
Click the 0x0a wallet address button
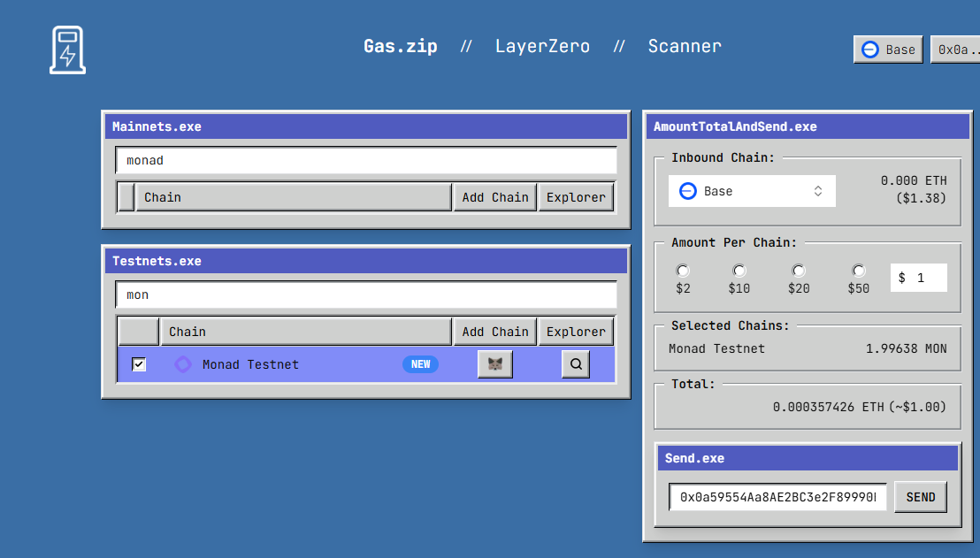coord(955,50)
